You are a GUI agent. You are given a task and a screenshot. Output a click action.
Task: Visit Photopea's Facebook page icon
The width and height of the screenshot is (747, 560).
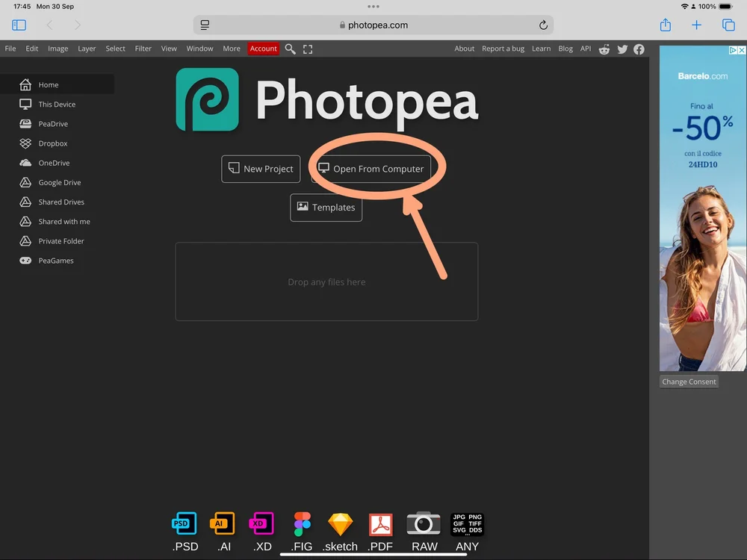[x=639, y=49]
